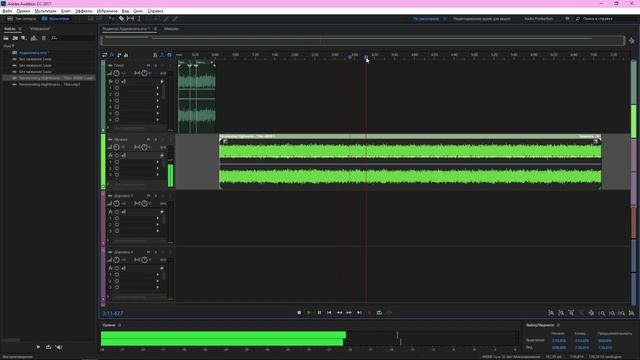The image size is (640, 360).
Task: Toggle Snapping magnet button above the tracks
Action: tap(169, 55)
